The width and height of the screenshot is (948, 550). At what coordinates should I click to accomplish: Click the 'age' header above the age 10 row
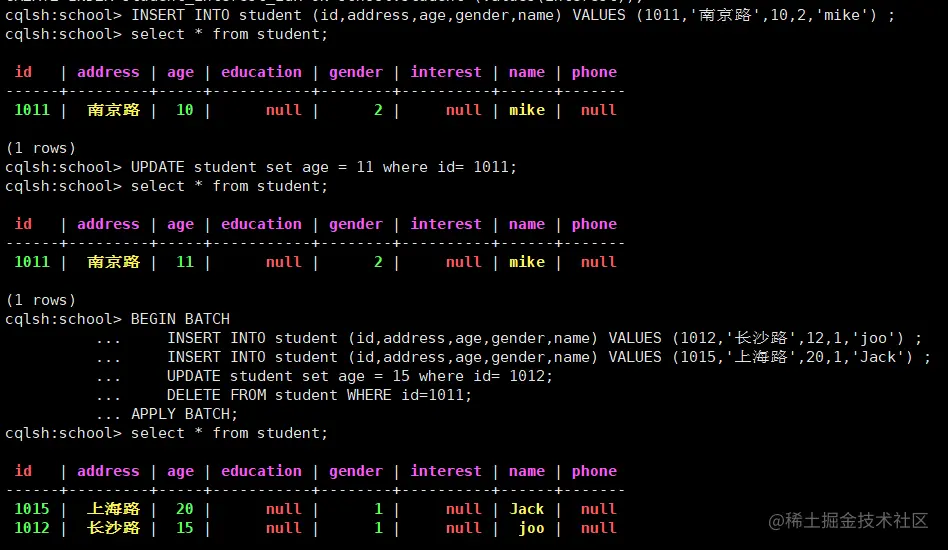pos(180,73)
